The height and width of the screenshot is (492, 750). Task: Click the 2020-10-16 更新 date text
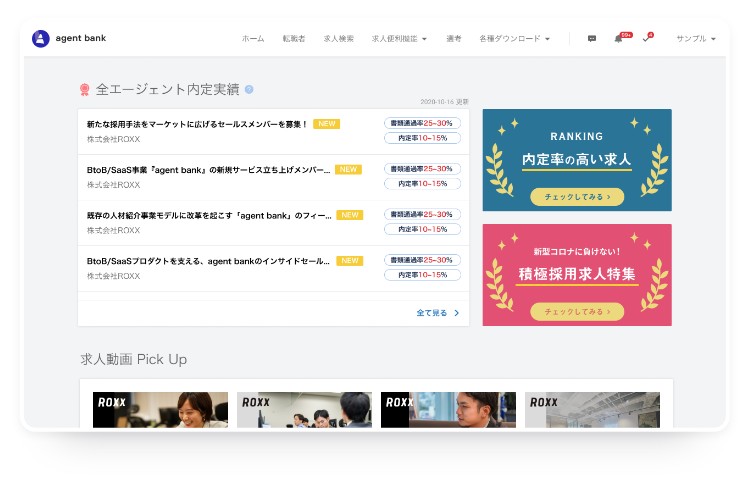[x=444, y=102]
